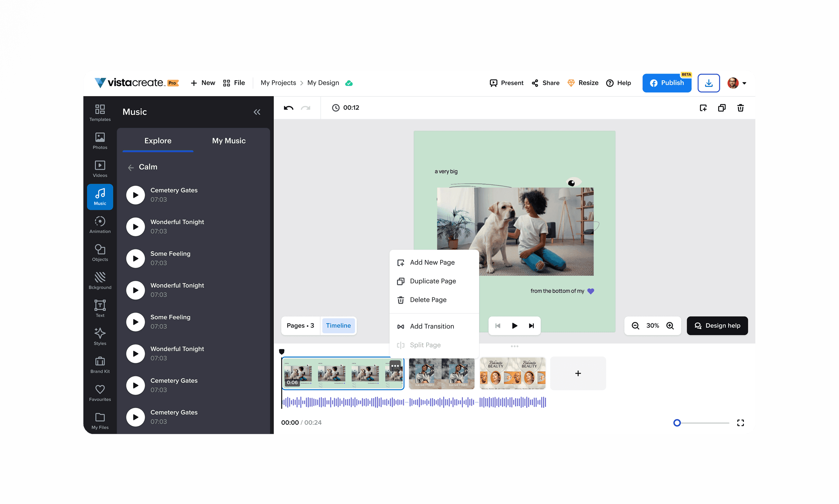Click the download icon button

pos(708,83)
